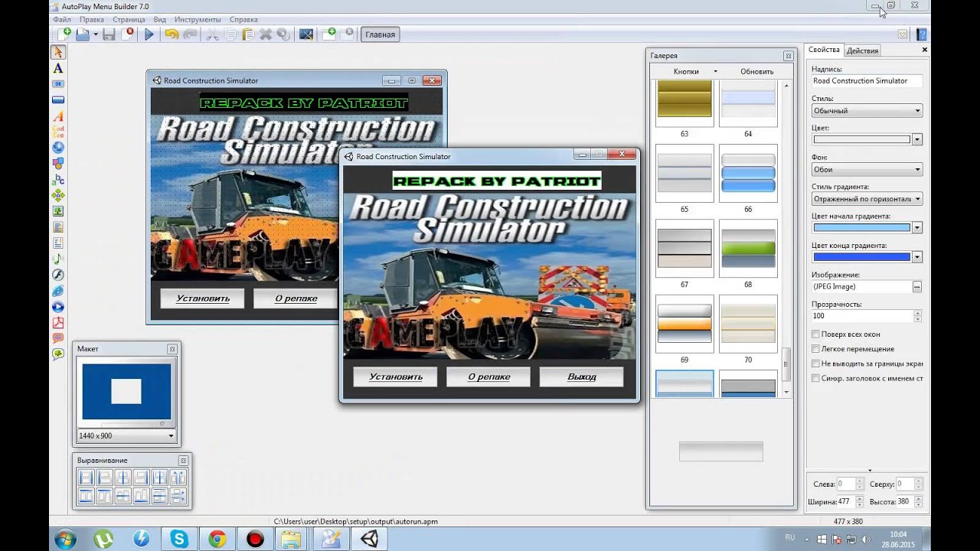Screen dimensions: 980x551
Task: Select the PDF document tool
Action: (57, 323)
